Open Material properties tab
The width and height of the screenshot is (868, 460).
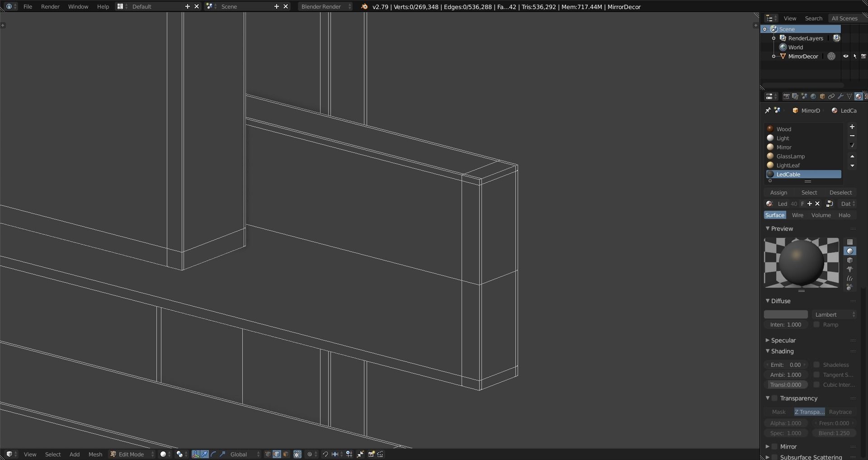coord(858,96)
